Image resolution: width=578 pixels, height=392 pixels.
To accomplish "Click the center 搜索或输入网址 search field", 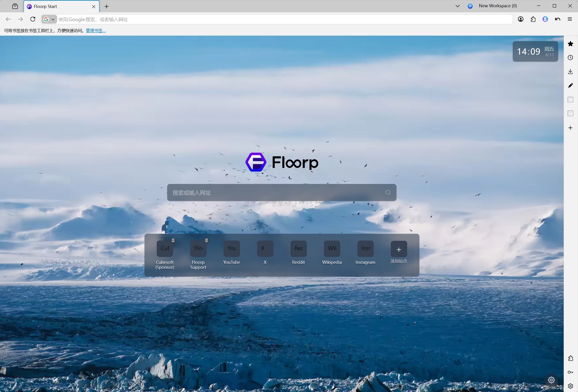I will [x=276, y=192].
